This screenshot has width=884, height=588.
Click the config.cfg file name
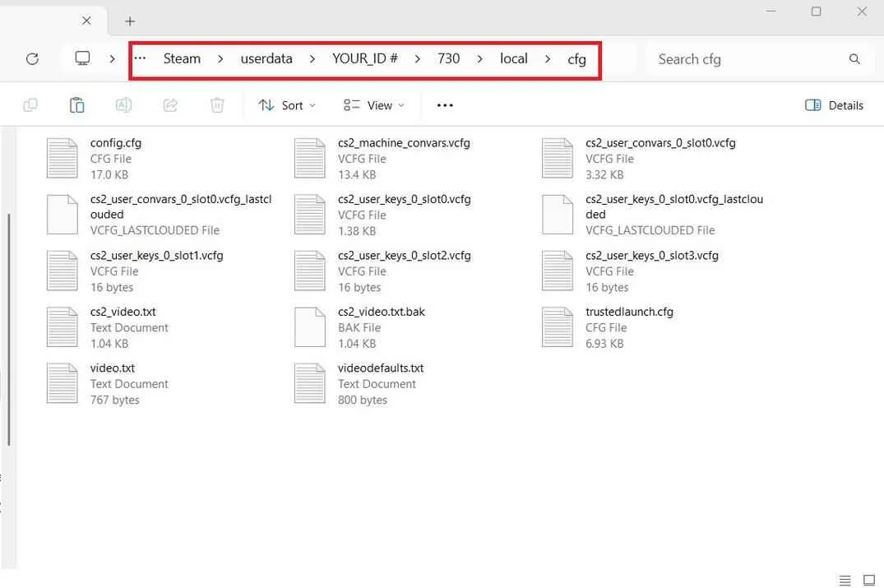(116, 143)
